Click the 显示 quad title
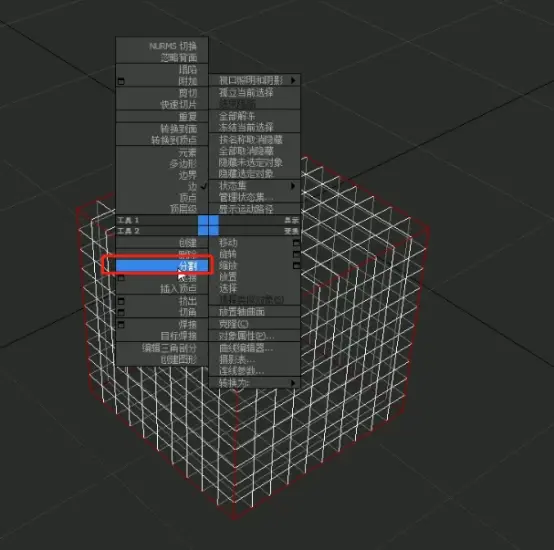 coord(291,220)
